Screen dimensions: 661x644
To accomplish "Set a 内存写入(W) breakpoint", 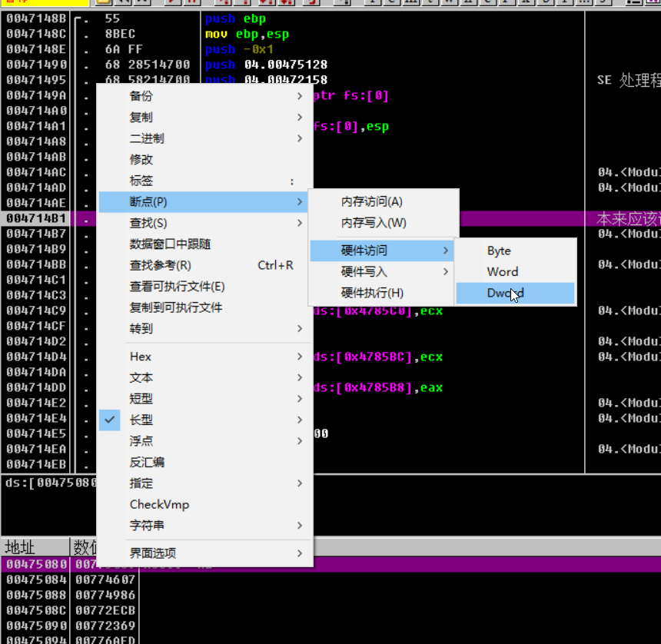I will tap(383, 223).
